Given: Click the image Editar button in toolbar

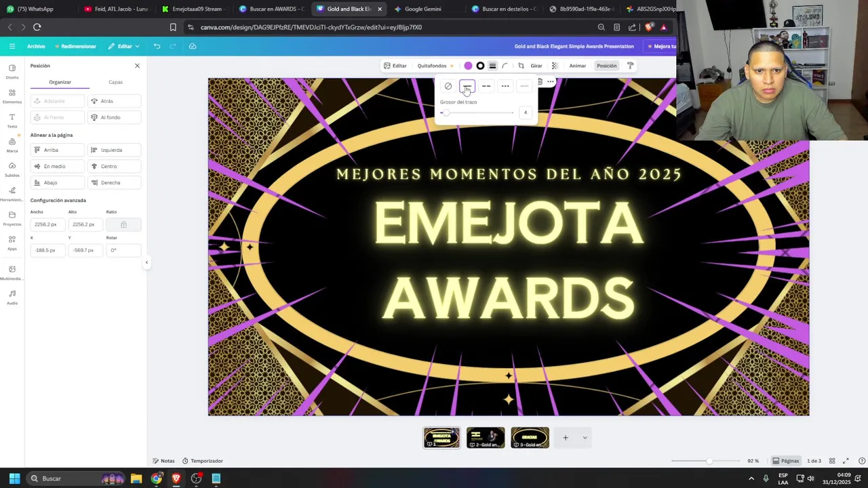Looking at the screenshot, I should (x=395, y=66).
